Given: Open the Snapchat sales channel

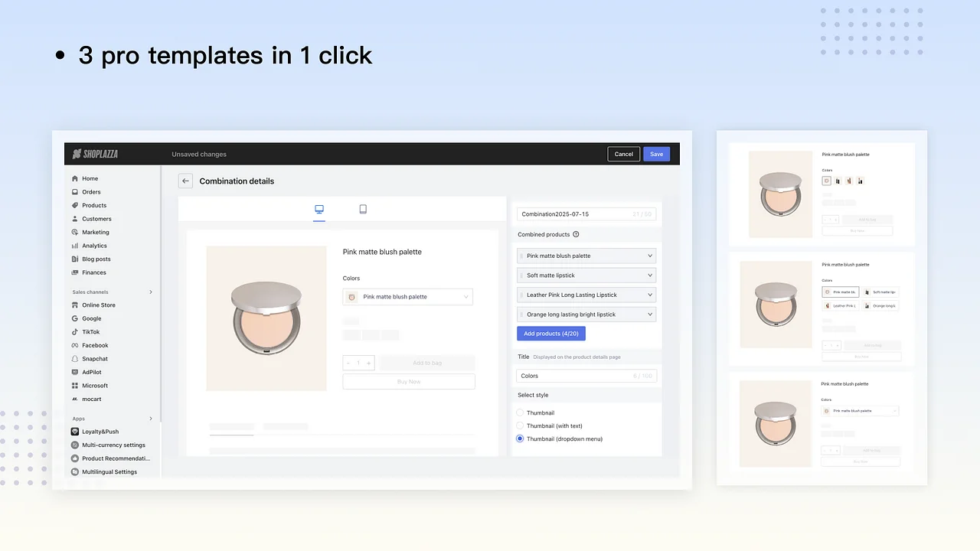Looking at the screenshot, I should pyautogui.click(x=94, y=358).
